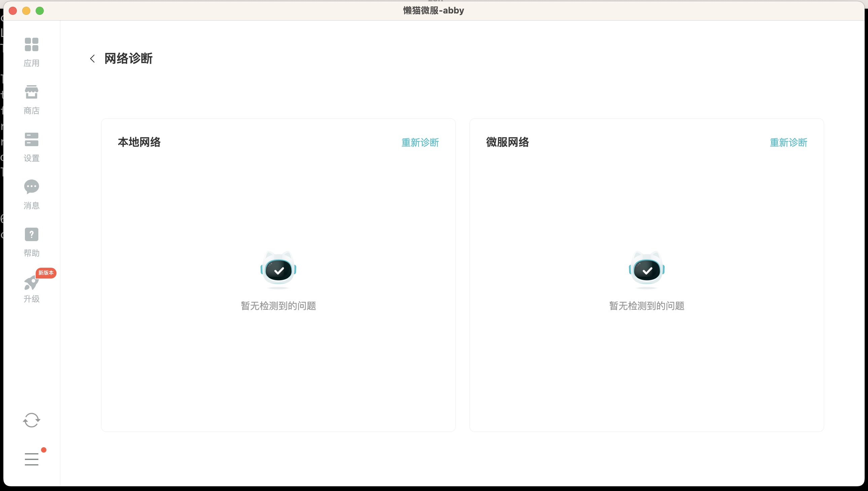Open the 应用 apps section
The image size is (868, 491).
point(32,52)
